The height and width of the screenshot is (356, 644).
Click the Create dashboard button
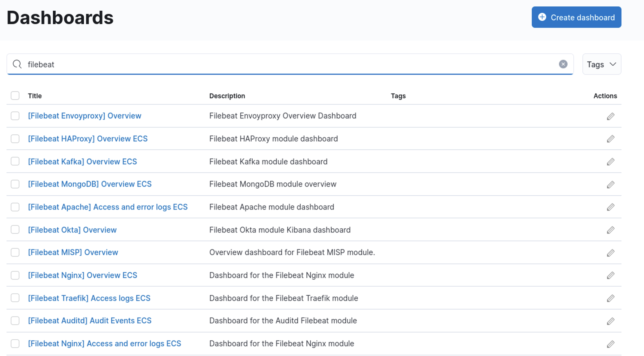click(576, 17)
